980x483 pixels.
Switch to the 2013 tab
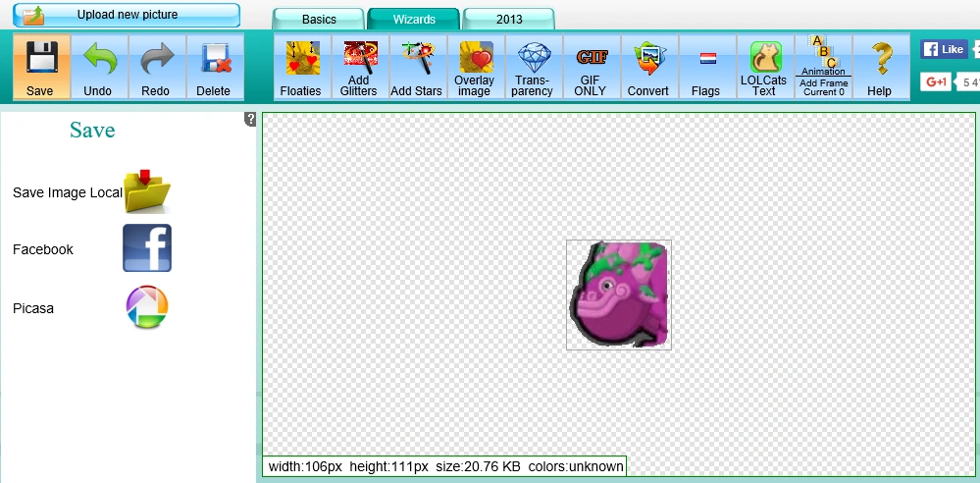coord(509,19)
